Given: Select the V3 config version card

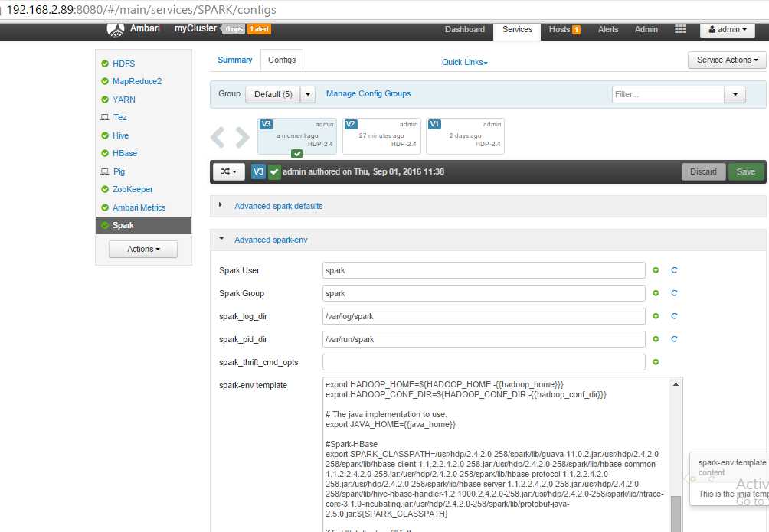Looking at the screenshot, I should point(296,135).
